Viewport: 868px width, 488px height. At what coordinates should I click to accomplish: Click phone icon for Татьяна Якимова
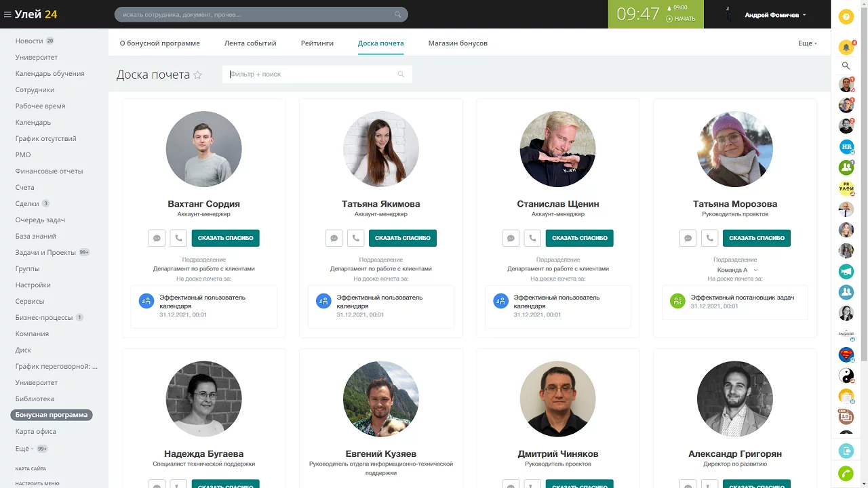click(x=356, y=238)
